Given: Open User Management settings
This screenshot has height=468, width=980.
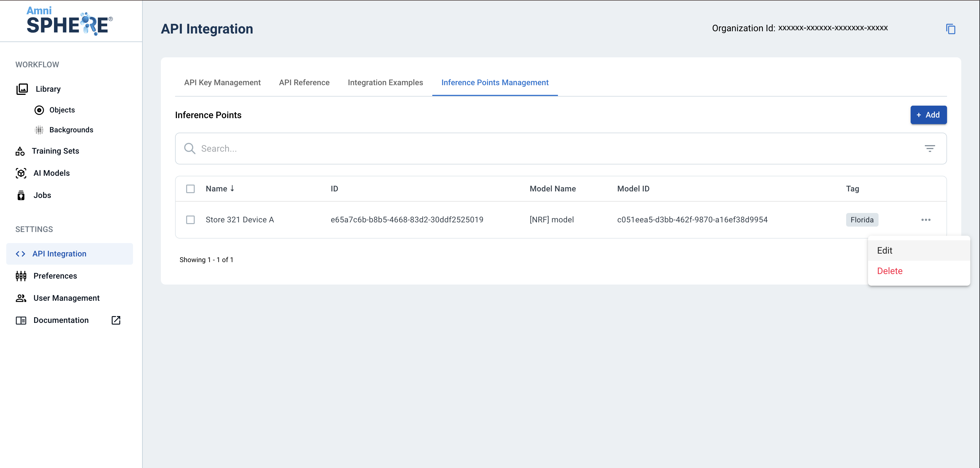Looking at the screenshot, I should [66, 298].
